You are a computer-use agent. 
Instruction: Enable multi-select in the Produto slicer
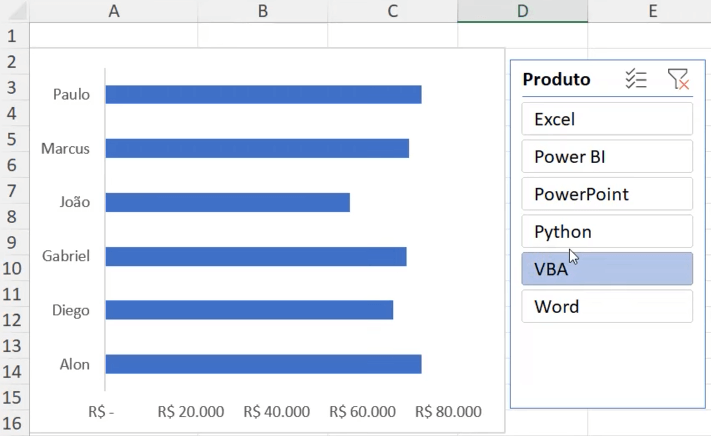tap(636, 79)
